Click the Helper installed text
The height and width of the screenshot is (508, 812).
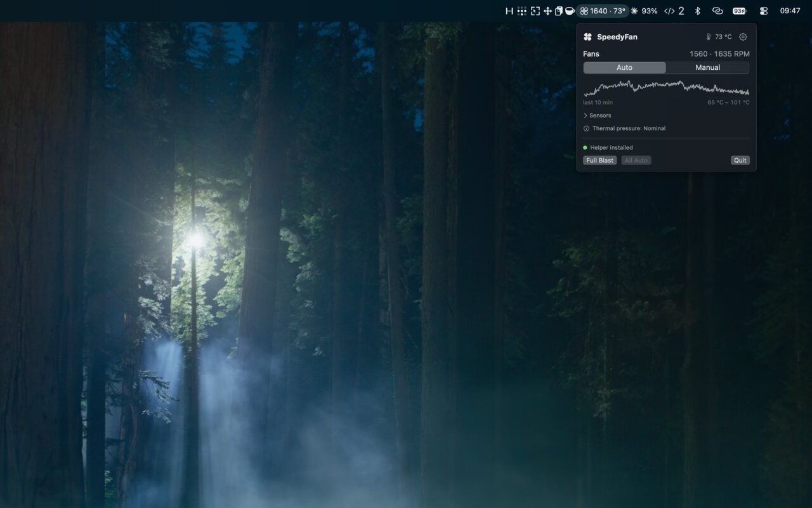pos(612,147)
